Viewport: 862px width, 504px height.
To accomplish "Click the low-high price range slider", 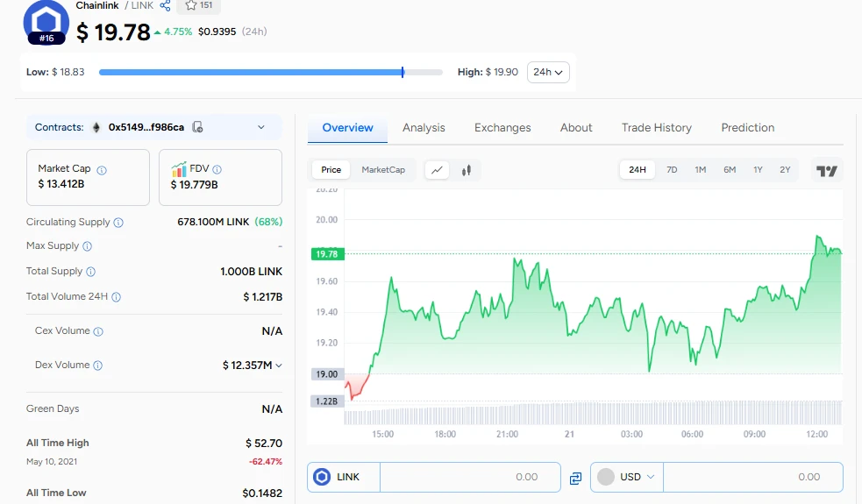I will coord(270,72).
